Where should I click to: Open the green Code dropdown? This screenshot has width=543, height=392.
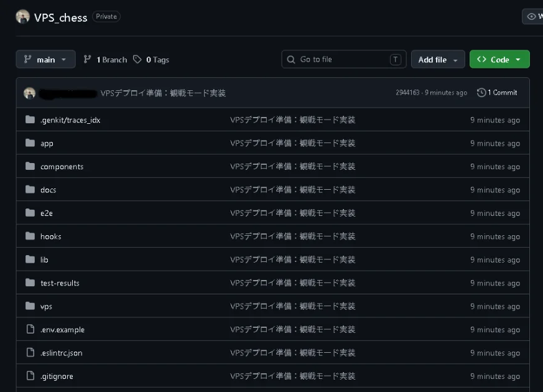click(x=499, y=59)
